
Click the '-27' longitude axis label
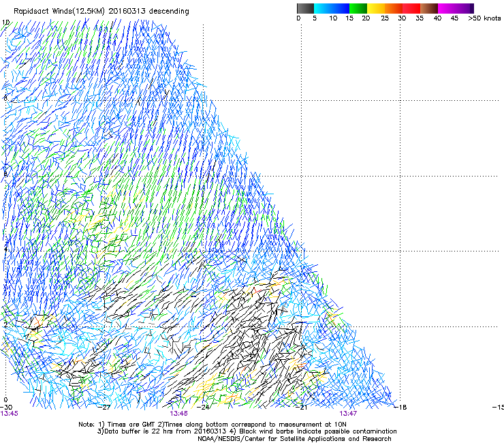click(x=104, y=408)
